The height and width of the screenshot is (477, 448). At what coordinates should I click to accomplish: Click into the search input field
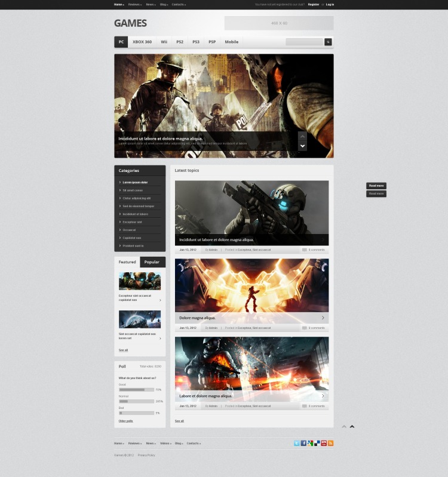tap(305, 42)
